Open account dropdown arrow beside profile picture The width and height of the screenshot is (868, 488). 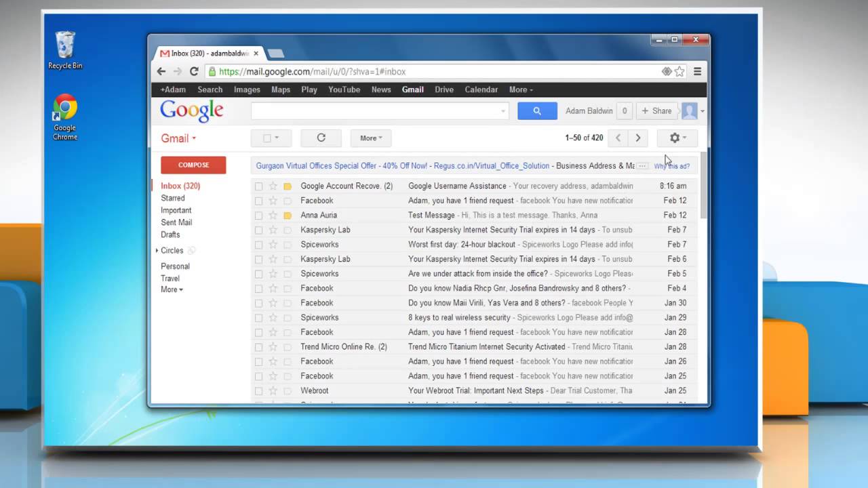pos(703,111)
